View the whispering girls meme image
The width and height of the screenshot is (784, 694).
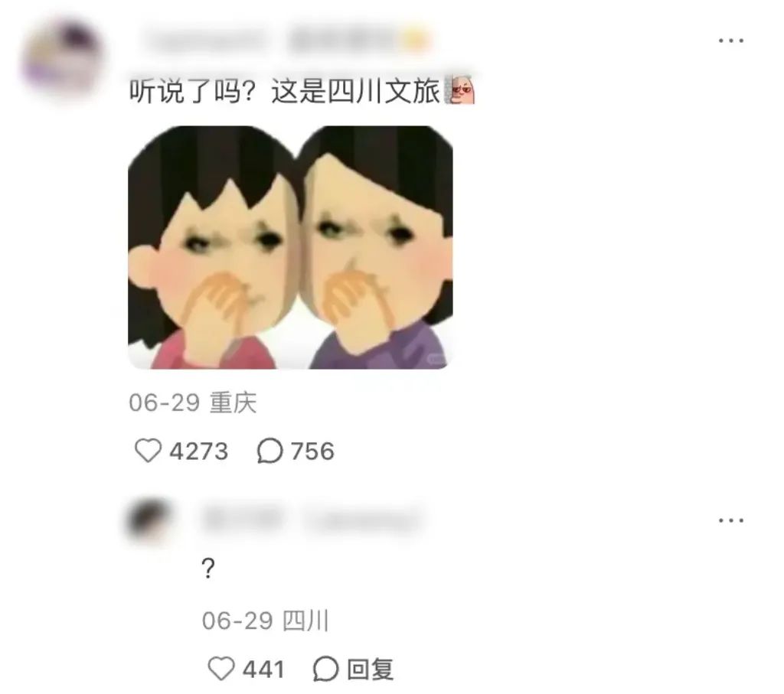[x=290, y=247]
